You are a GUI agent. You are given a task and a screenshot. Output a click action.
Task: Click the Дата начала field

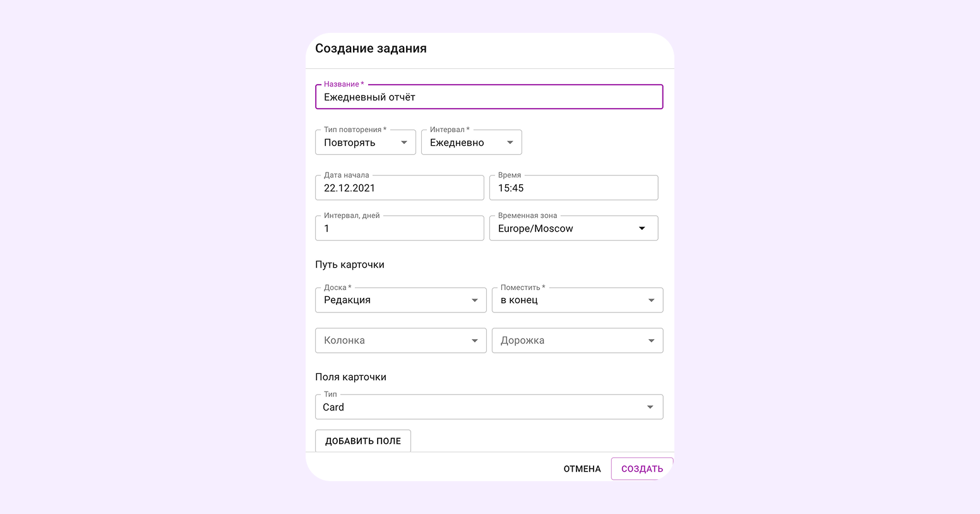pos(399,188)
